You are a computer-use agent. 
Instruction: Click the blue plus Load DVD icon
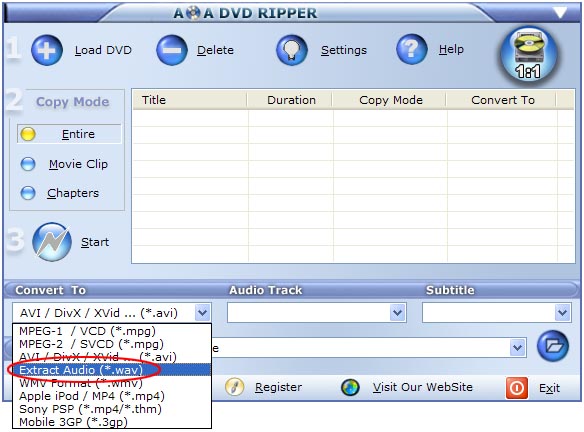pyautogui.click(x=47, y=50)
